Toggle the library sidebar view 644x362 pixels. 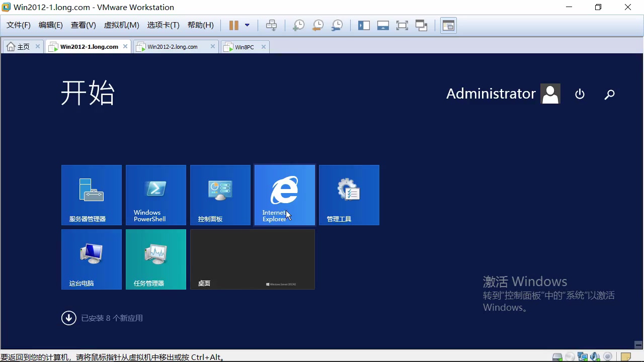point(364,25)
